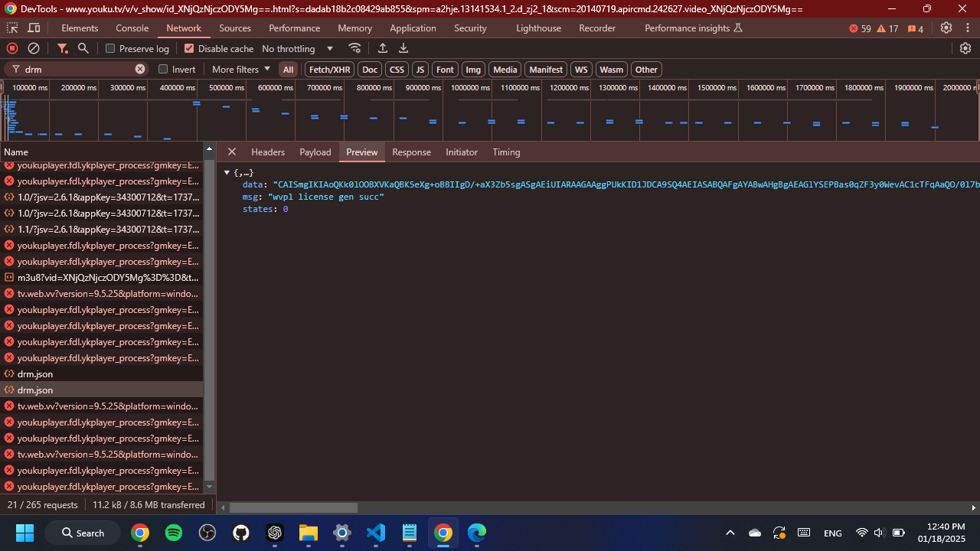This screenshot has height=551, width=980.
Task: Clear the drm filter text
Action: pos(140,69)
